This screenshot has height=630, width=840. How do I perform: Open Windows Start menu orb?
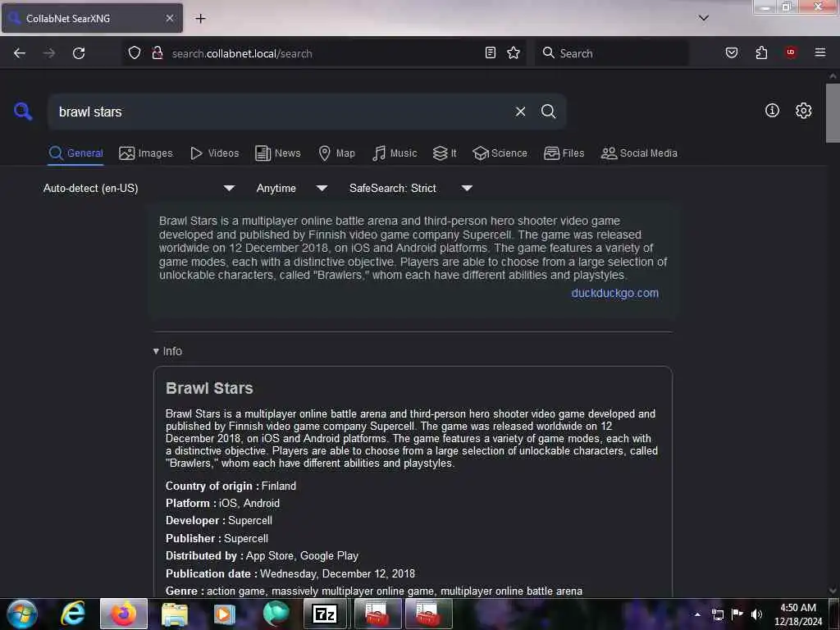click(x=22, y=614)
